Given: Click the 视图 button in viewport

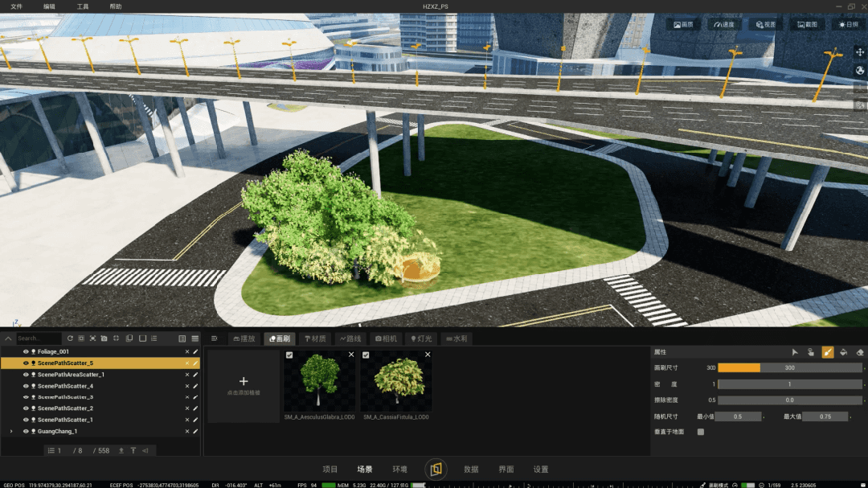Looking at the screenshot, I should point(766,24).
